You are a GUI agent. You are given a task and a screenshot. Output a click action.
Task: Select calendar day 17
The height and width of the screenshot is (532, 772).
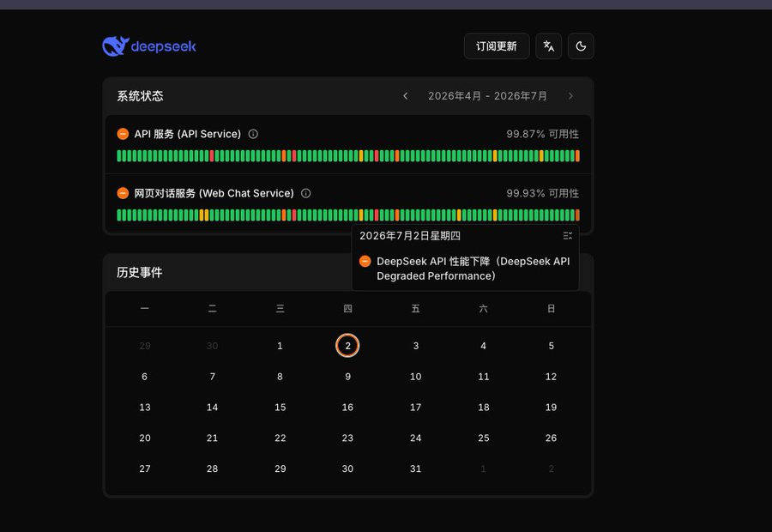(415, 408)
